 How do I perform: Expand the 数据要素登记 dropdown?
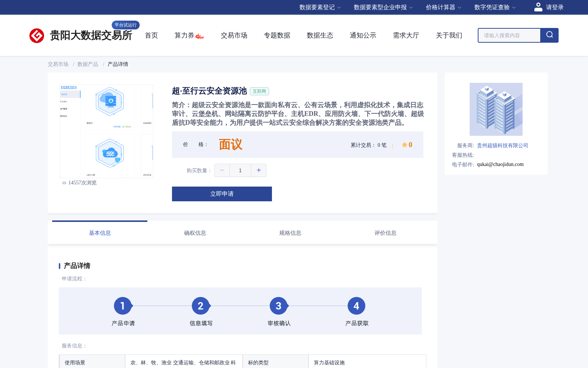pos(320,7)
